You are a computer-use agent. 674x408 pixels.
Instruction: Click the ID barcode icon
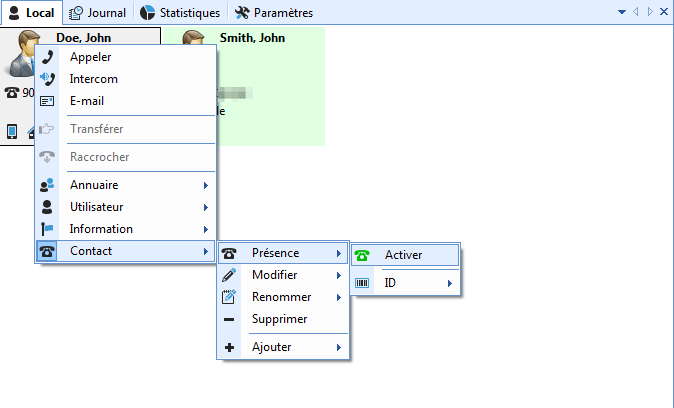[x=362, y=284]
